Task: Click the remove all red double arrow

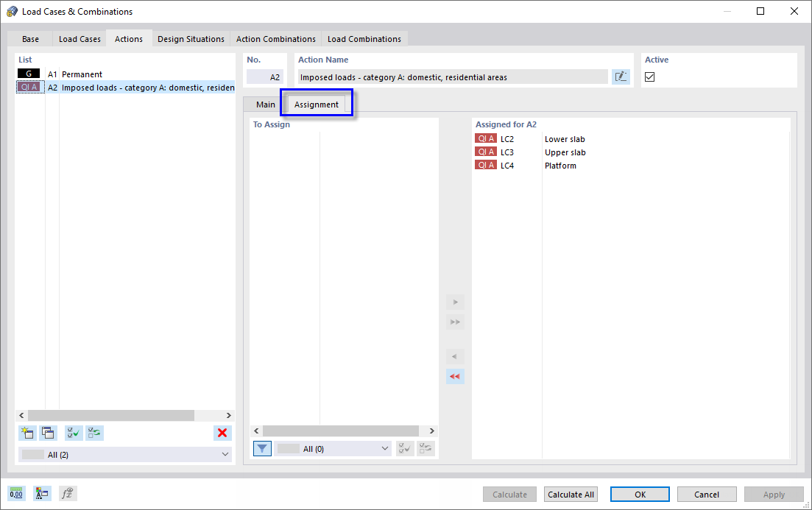Action: (x=455, y=376)
